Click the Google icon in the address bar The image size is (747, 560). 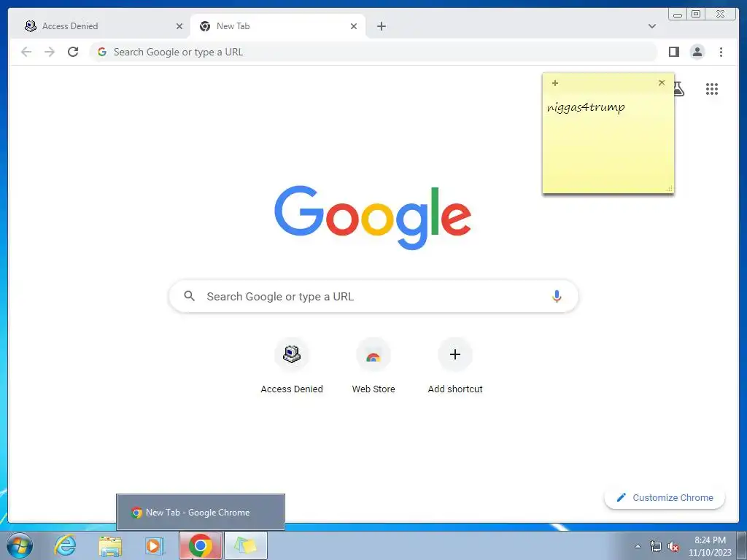102,52
